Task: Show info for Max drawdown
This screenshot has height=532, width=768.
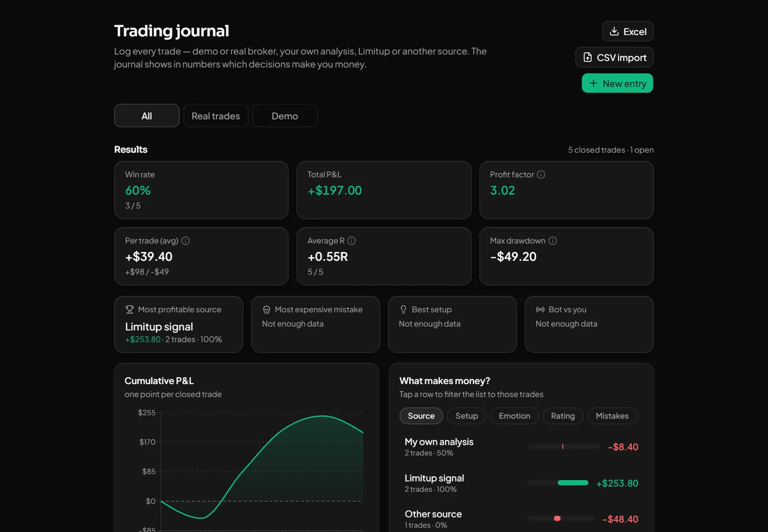Action: (553, 240)
